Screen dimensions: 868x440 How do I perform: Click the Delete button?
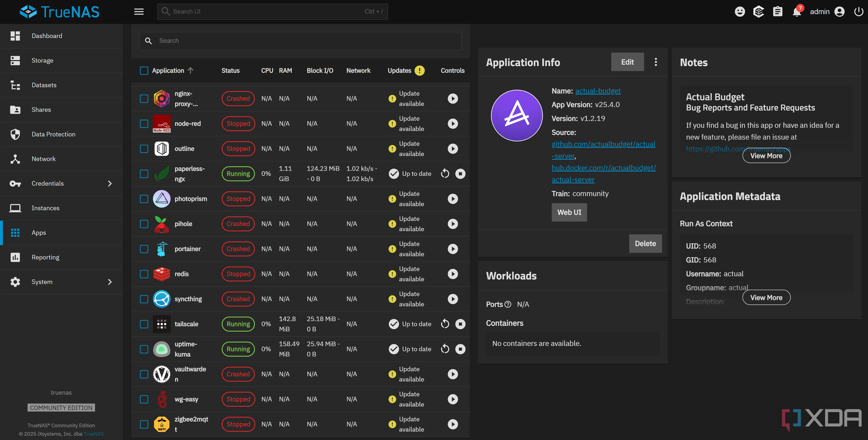point(645,244)
